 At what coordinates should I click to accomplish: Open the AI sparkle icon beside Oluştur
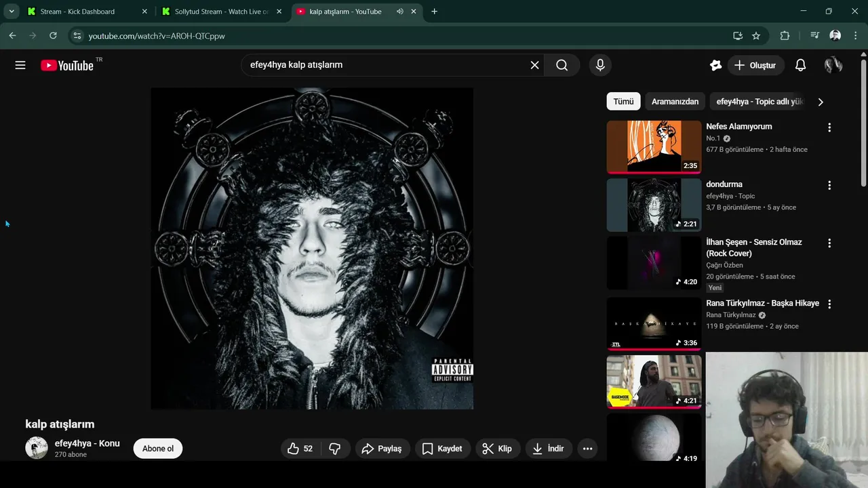pos(715,65)
